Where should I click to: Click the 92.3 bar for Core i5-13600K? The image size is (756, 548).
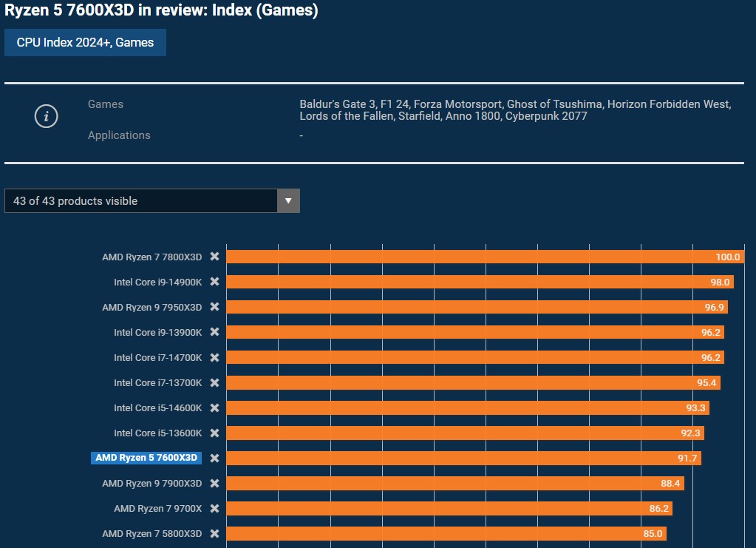(x=466, y=433)
